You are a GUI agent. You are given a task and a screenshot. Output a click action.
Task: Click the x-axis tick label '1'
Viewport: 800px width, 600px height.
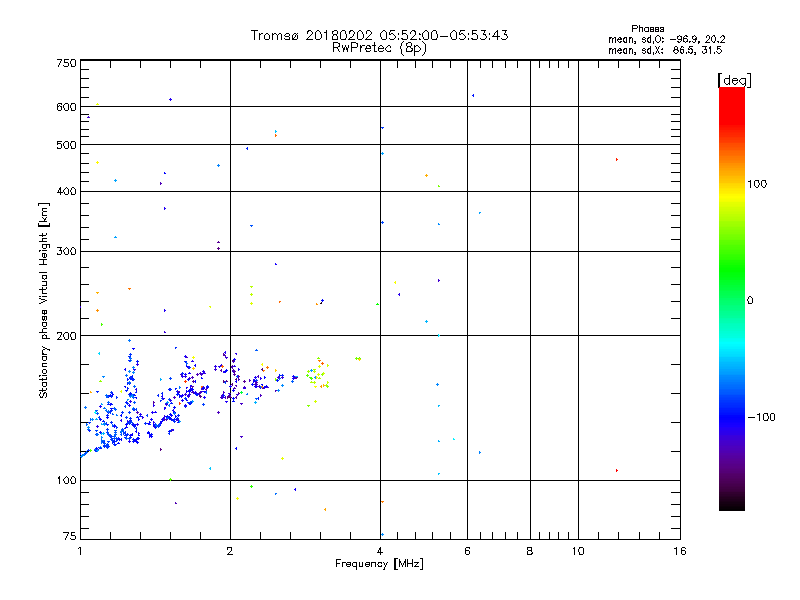(x=80, y=551)
